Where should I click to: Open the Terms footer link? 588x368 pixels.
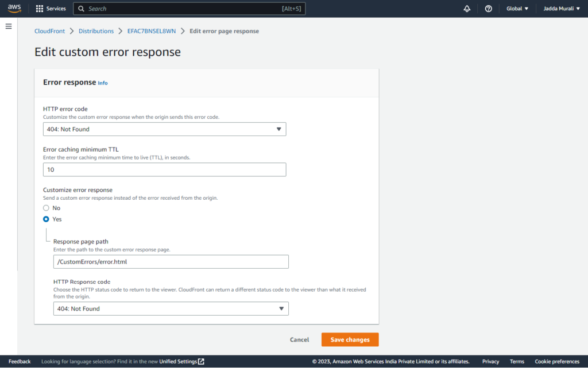(517, 362)
